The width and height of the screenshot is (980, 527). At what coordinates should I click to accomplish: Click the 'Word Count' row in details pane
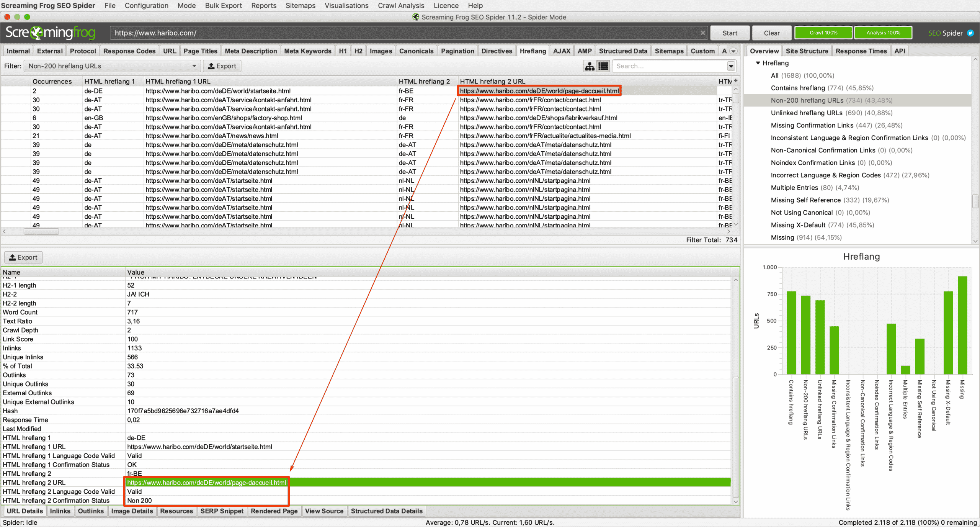click(x=366, y=312)
